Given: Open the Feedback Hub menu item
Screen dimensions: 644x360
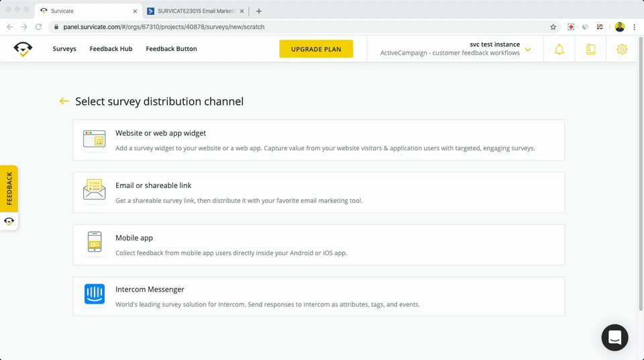Looking at the screenshot, I should [x=111, y=49].
